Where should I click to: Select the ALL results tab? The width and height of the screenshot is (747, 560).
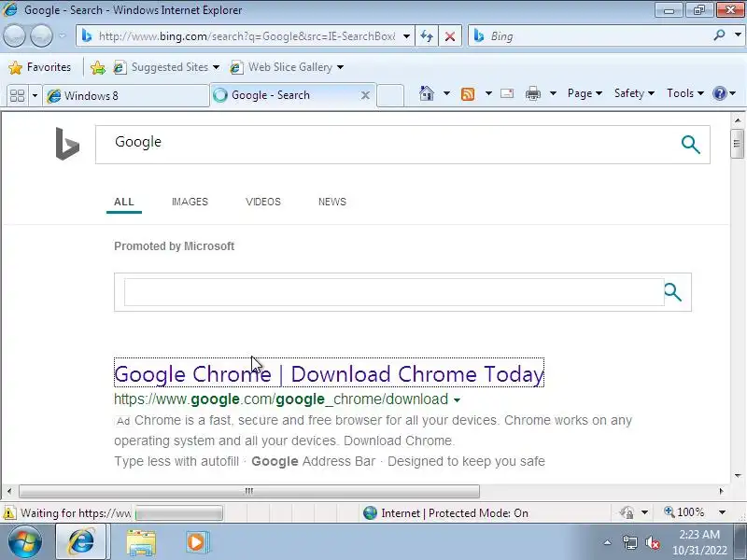[x=124, y=202]
